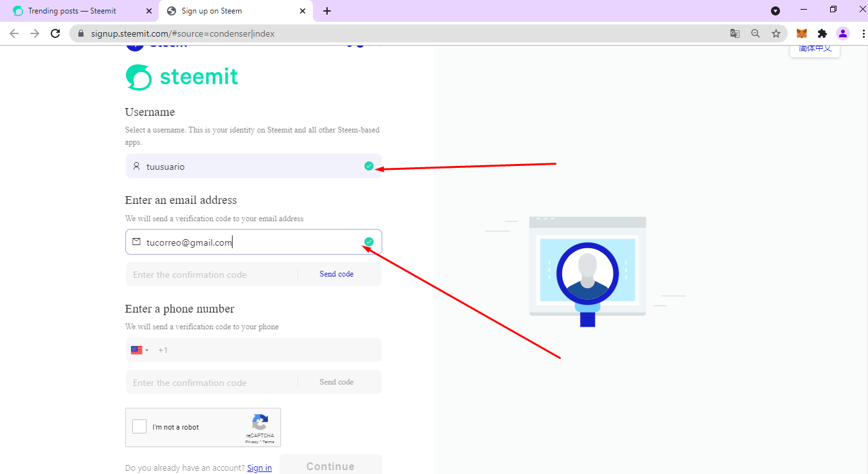View site information via the lock icon
868x474 pixels.
click(x=81, y=33)
